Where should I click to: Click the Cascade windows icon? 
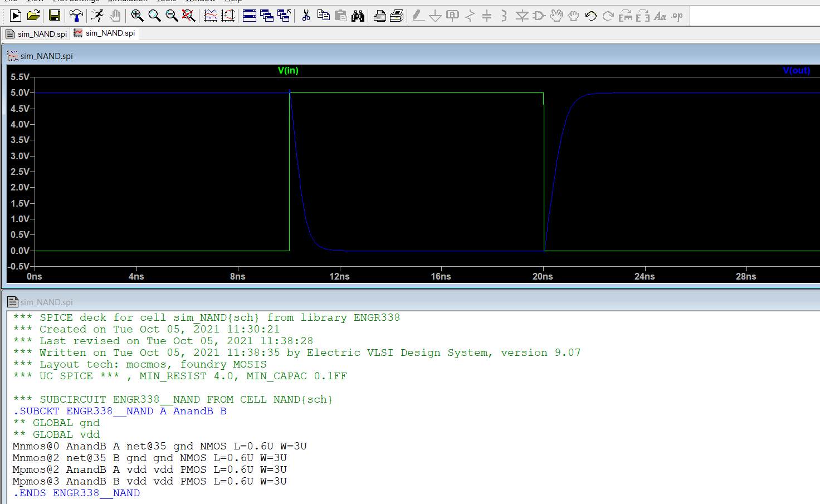(x=267, y=16)
